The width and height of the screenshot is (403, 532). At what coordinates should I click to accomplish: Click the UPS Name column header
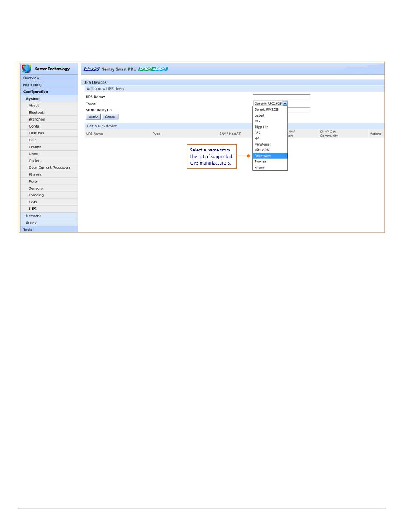coord(94,134)
